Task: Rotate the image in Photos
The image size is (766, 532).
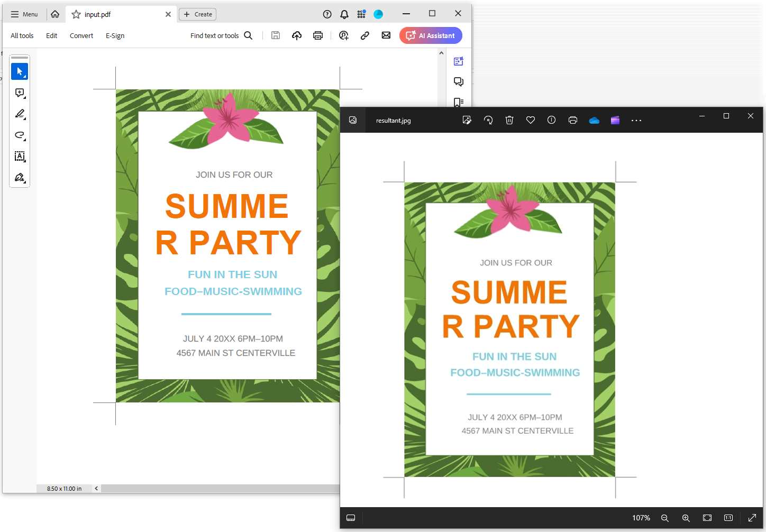Action: (x=488, y=120)
